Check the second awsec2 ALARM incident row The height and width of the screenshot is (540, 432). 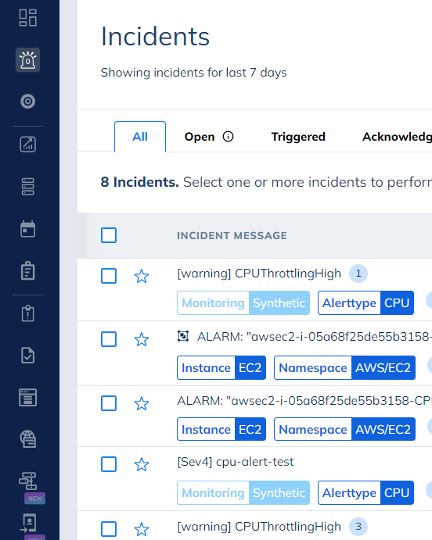(x=109, y=403)
